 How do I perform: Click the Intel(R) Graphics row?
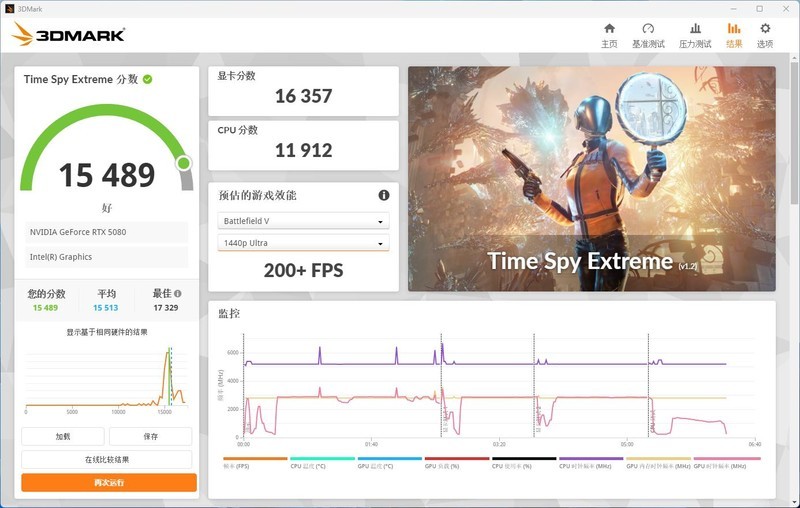pyautogui.click(x=107, y=257)
